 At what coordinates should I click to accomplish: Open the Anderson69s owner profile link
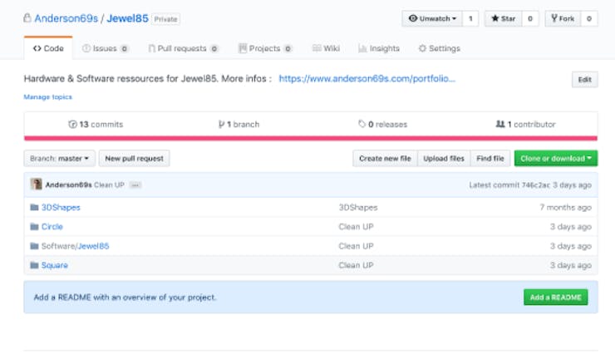pyautogui.click(x=66, y=18)
